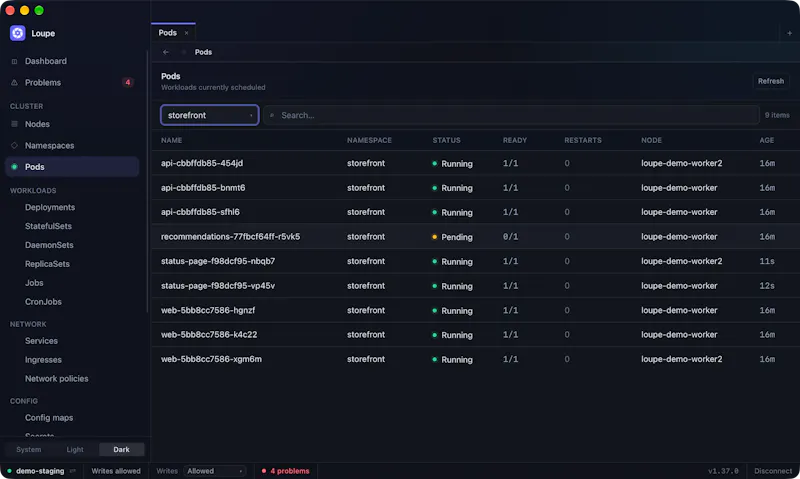This screenshot has width=800, height=479.
Task: Click the Disconnect button
Action: click(x=773, y=471)
